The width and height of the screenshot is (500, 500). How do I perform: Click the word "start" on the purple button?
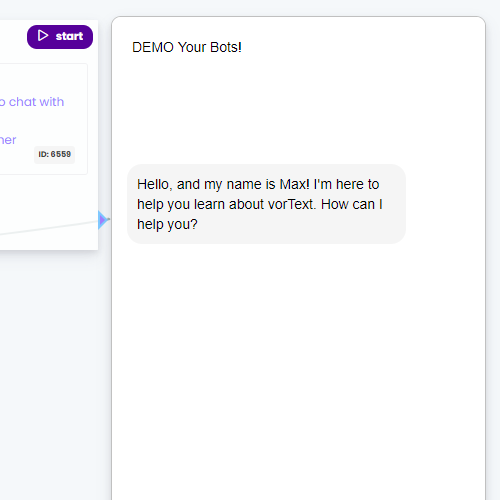click(x=69, y=36)
